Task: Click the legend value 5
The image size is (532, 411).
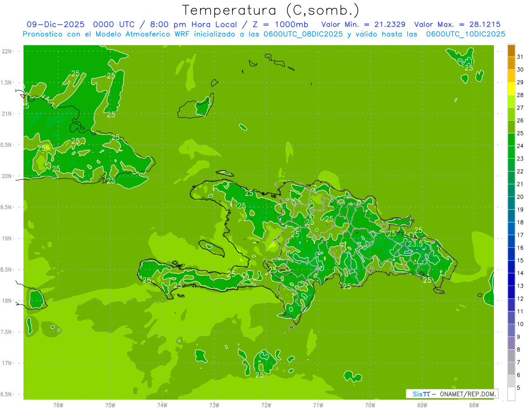Action: [518, 388]
